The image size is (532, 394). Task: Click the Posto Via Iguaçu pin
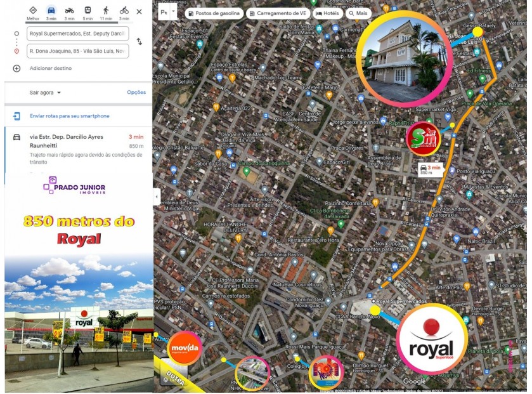tap(452, 171)
